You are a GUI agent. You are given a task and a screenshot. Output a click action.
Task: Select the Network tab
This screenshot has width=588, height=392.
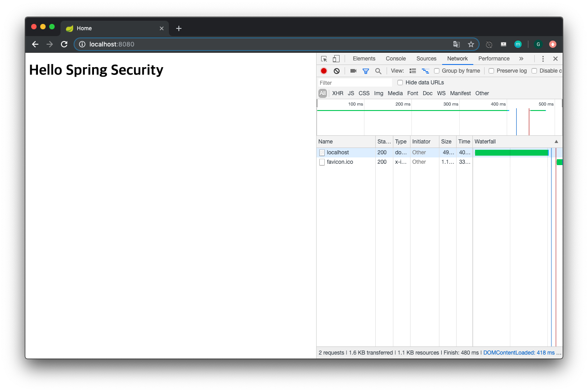tap(457, 59)
